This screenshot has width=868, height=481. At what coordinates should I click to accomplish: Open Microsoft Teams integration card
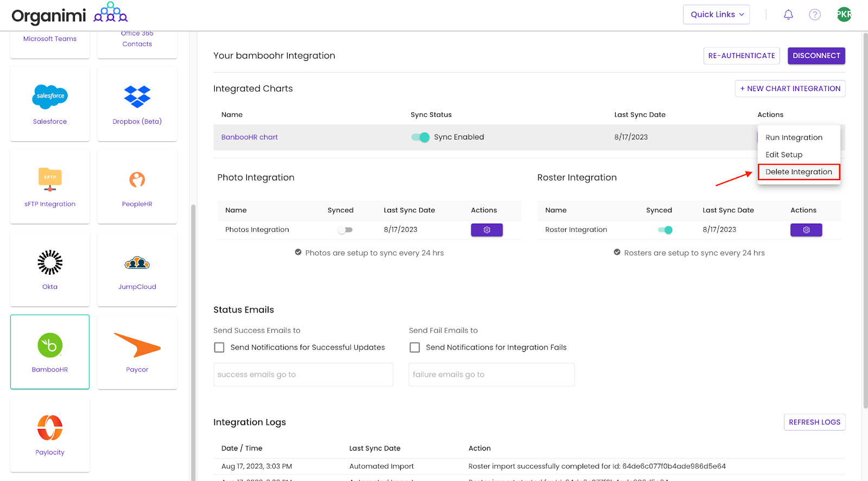50,43
